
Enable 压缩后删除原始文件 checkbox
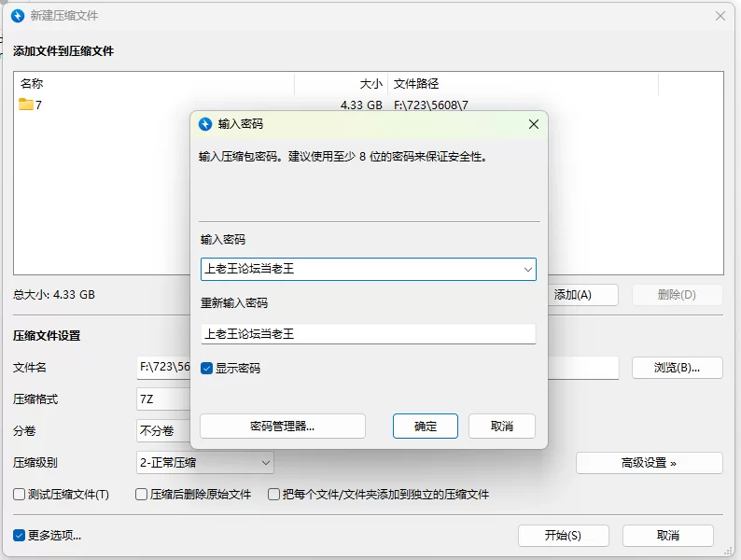(141, 495)
